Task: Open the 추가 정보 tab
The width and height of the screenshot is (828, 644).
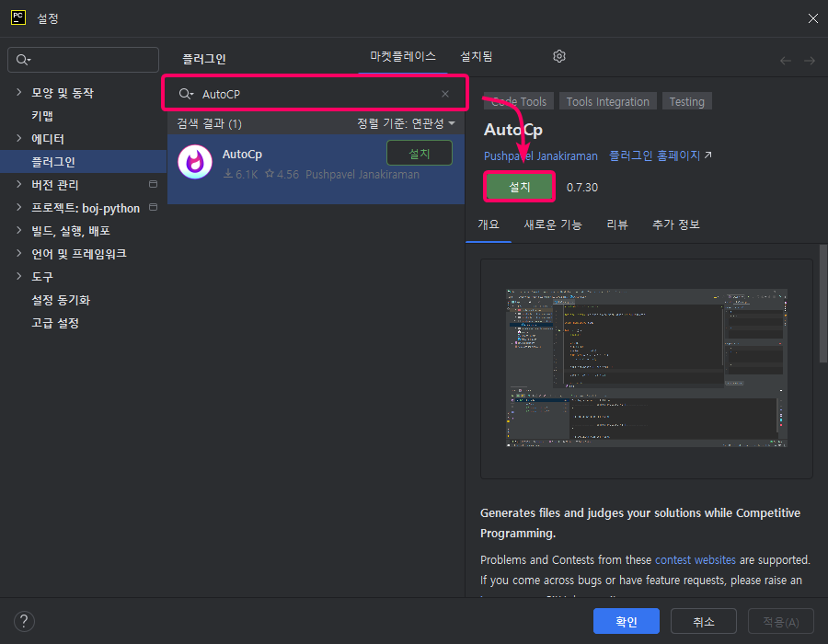Action: click(x=676, y=224)
